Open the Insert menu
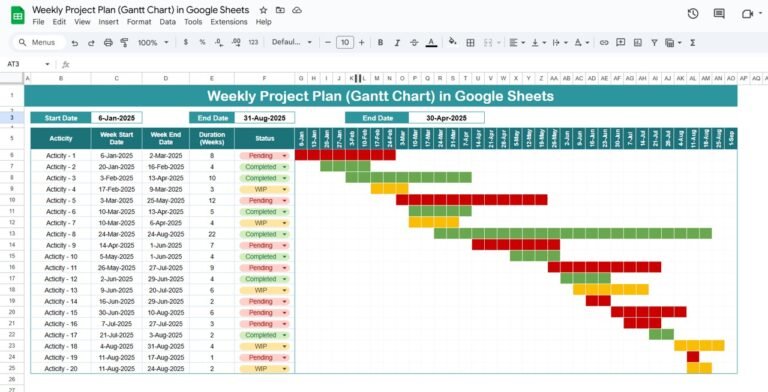768x392 pixels. [108, 22]
